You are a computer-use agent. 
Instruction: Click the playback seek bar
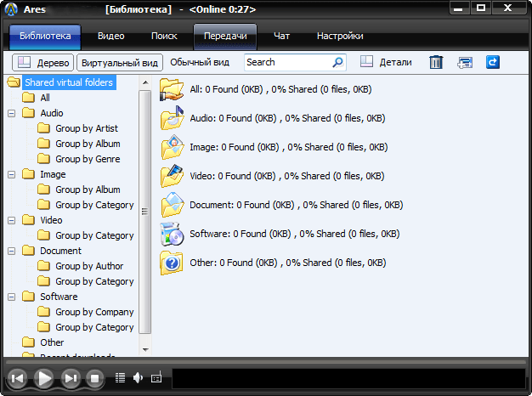(266, 362)
